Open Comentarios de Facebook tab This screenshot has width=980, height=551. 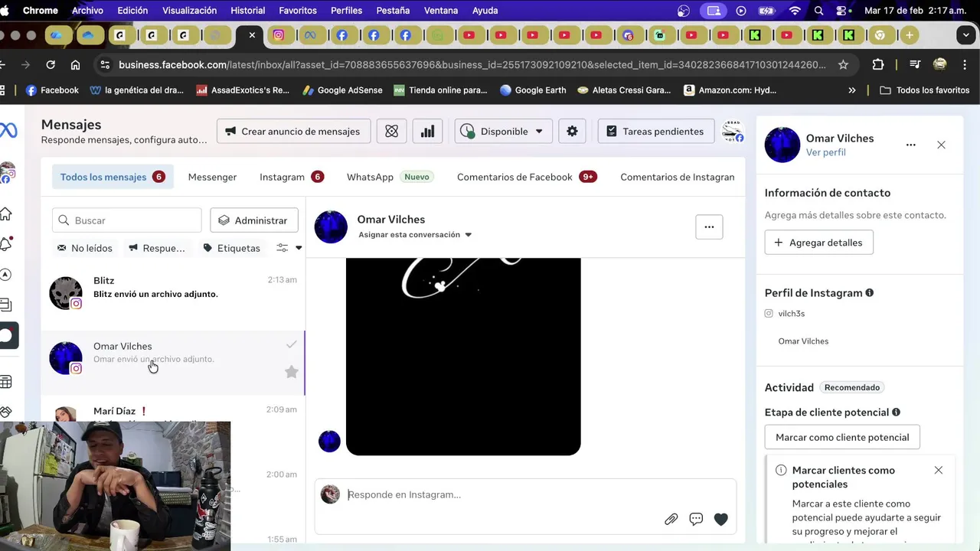coord(527,177)
